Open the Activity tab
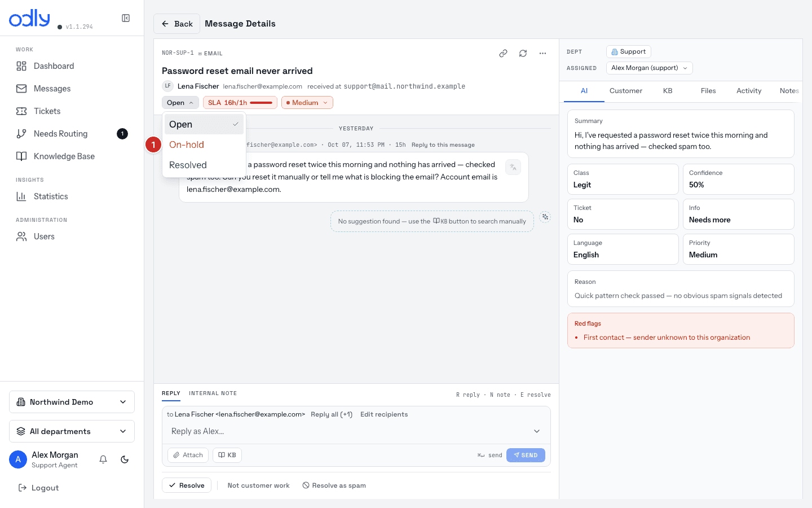Viewport: 812px width, 508px height. click(x=749, y=91)
